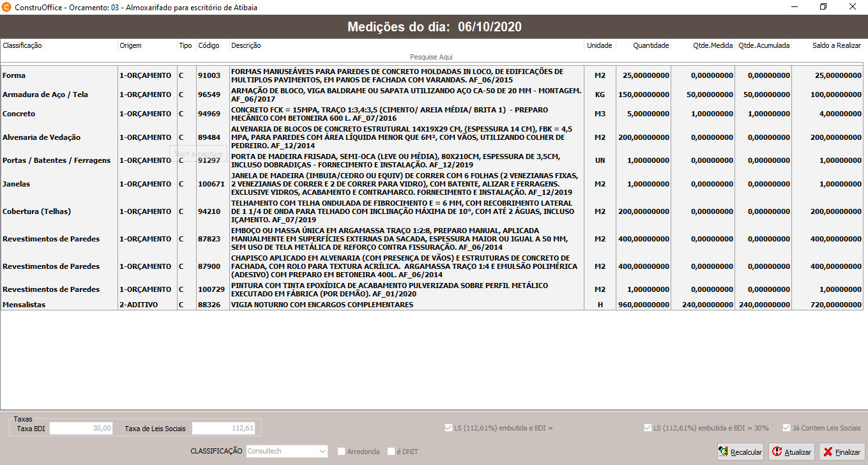
Task: Close the ConstruOffice window
Action: (x=853, y=7)
